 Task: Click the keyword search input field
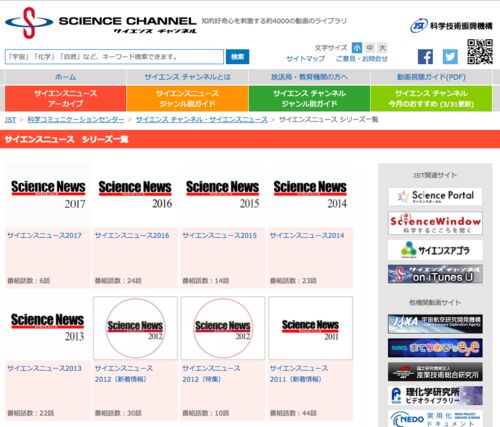point(114,57)
